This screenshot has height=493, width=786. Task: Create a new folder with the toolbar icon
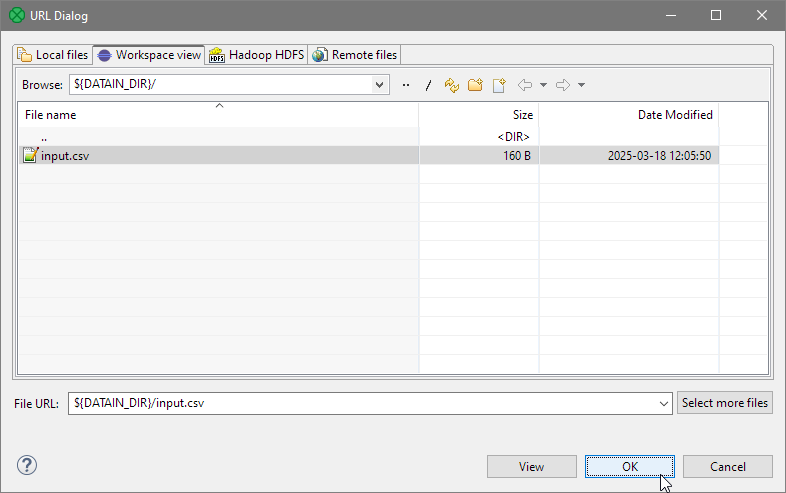(x=475, y=85)
